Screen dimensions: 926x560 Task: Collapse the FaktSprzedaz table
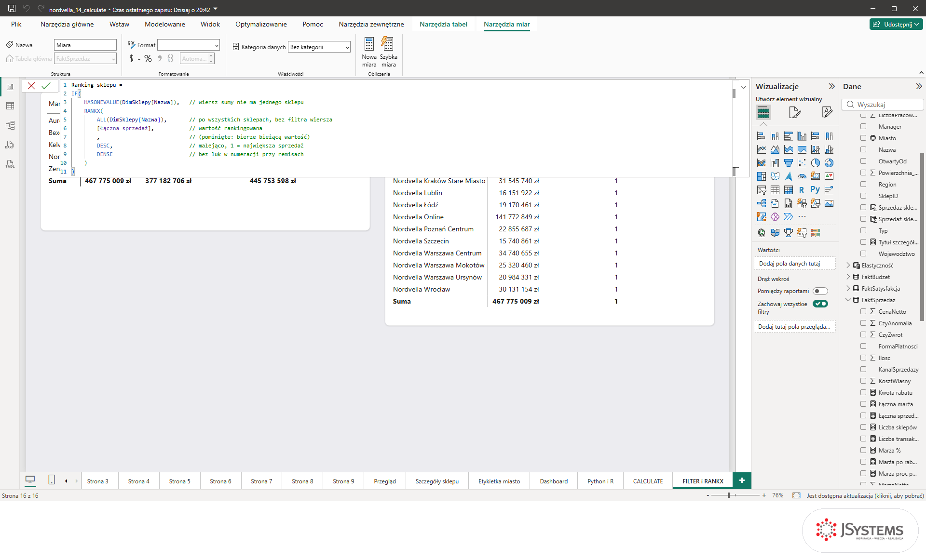point(848,300)
